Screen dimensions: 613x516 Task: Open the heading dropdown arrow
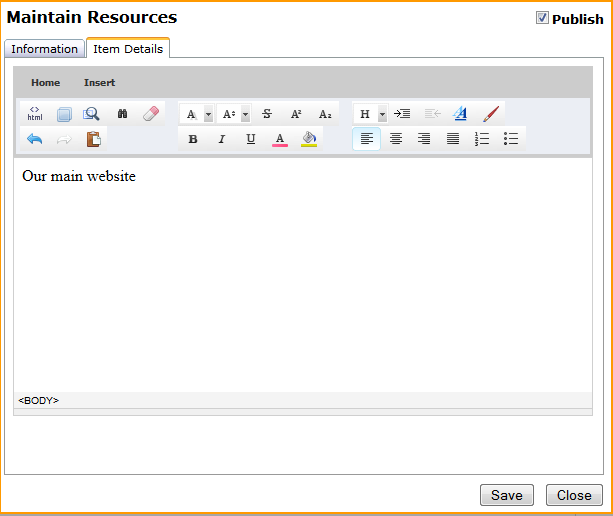(x=382, y=114)
